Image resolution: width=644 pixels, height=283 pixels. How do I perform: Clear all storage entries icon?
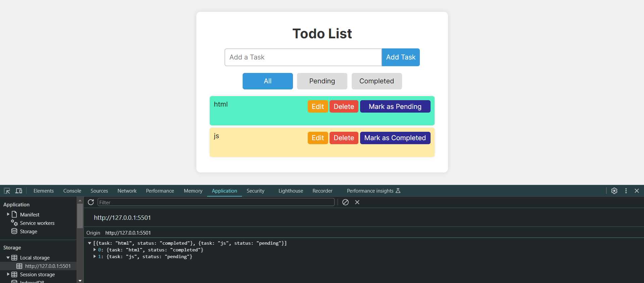pos(345,202)
